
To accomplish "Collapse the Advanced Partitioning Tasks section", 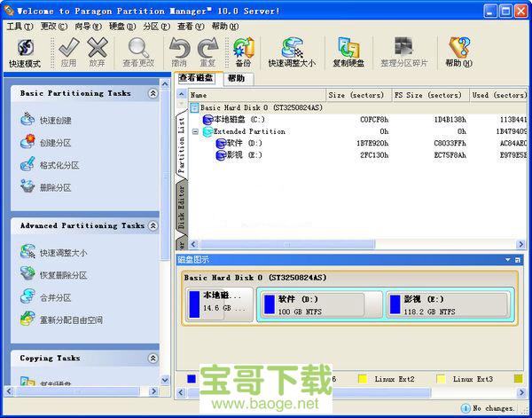I will click(153, 226).
